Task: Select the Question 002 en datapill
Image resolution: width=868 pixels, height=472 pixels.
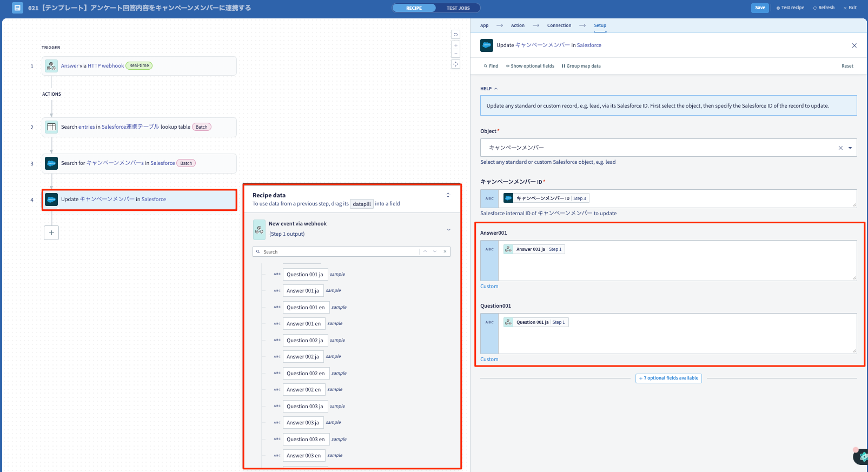Action: [x=306, y=374]
